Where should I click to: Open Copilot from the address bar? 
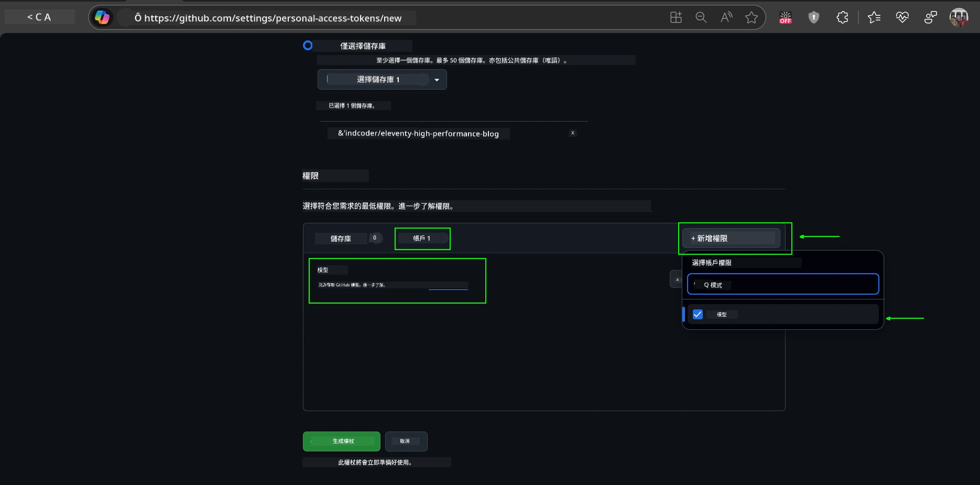(103, 17)
